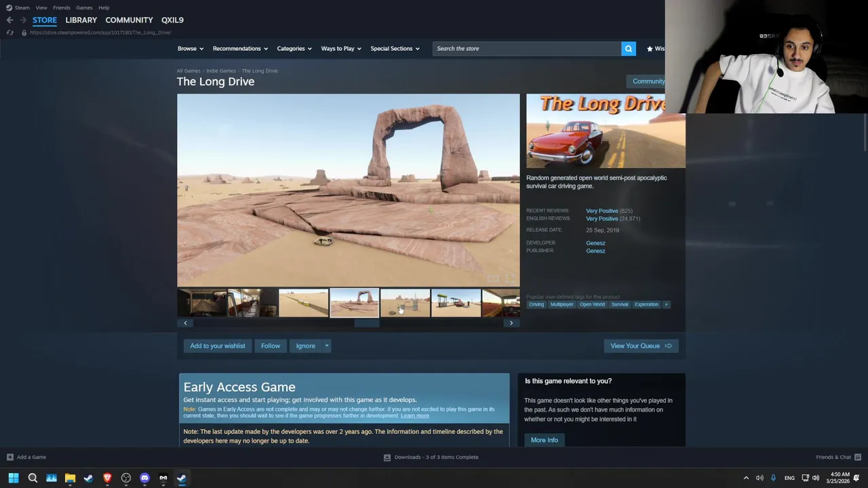
Task: Click View Your Queue button
Action: [641, 346]
